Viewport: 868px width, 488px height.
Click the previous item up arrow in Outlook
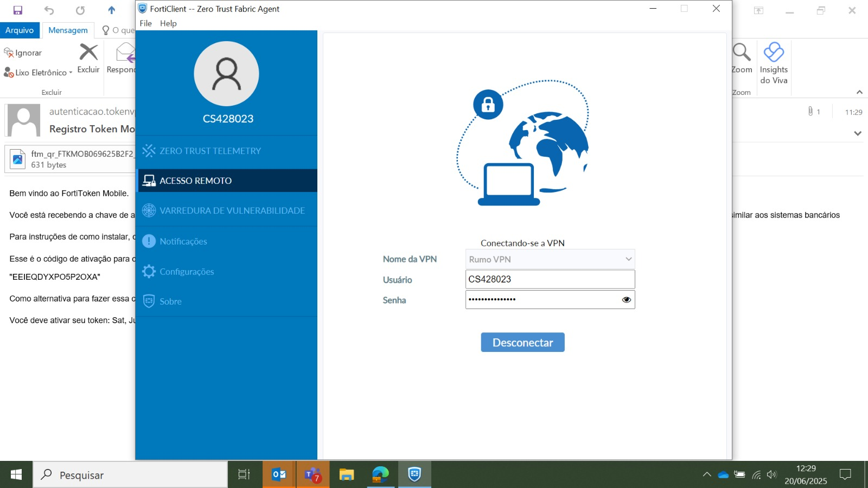tap(112, 10)
